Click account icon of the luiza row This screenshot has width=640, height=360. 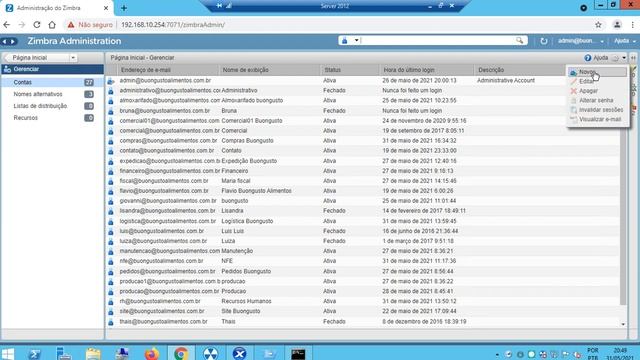111,241
